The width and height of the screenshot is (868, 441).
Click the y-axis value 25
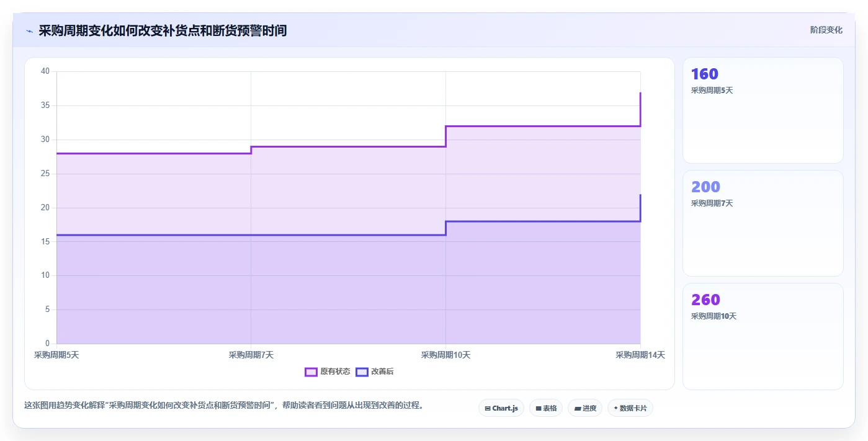pos(45,174)
